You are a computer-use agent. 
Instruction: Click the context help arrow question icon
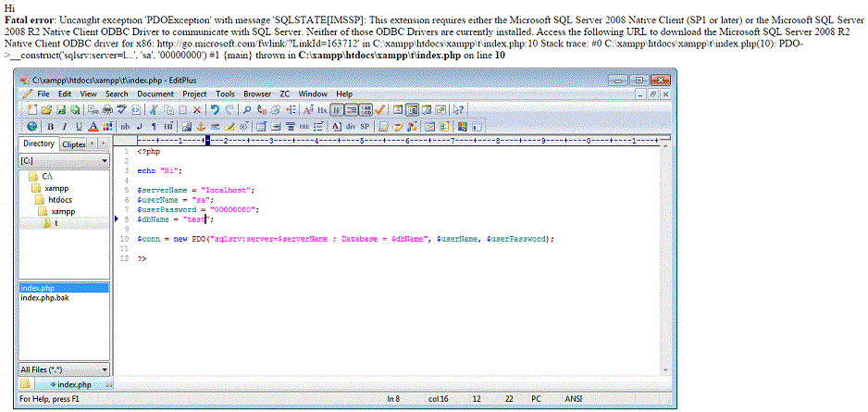point(459,109)
